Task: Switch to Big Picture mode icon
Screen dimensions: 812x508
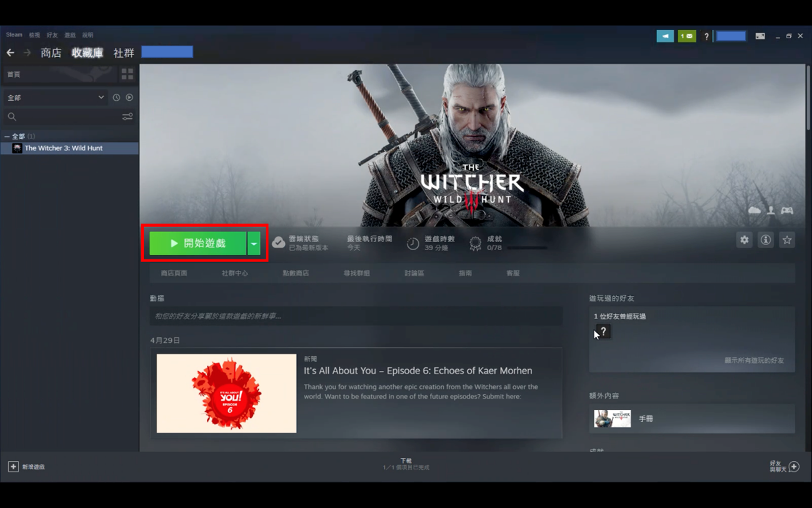Action: pos(759,36)
